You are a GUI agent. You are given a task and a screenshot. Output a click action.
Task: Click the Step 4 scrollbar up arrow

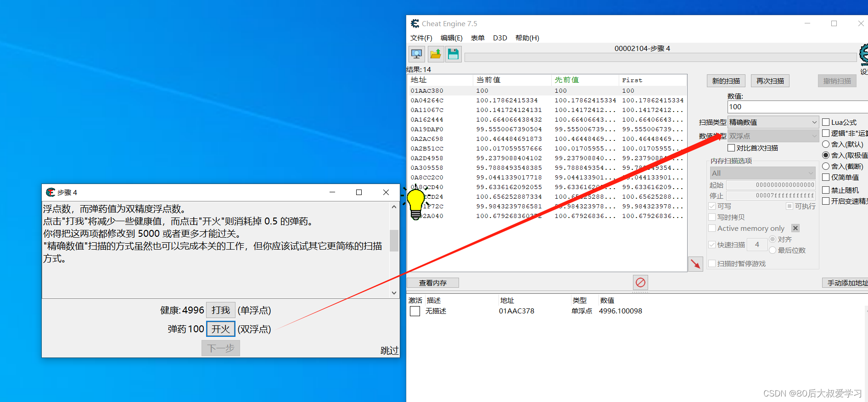click(x=394, y=207)
